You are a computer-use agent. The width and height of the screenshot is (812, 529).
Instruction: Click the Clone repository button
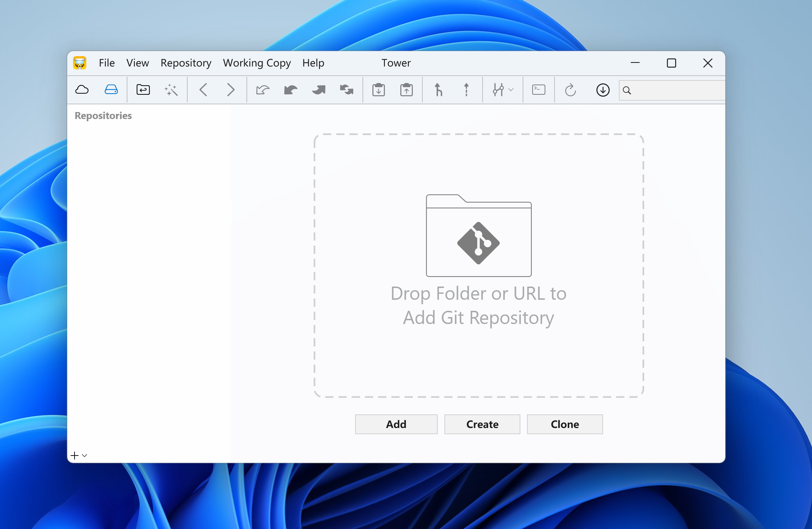click(565, 424)
